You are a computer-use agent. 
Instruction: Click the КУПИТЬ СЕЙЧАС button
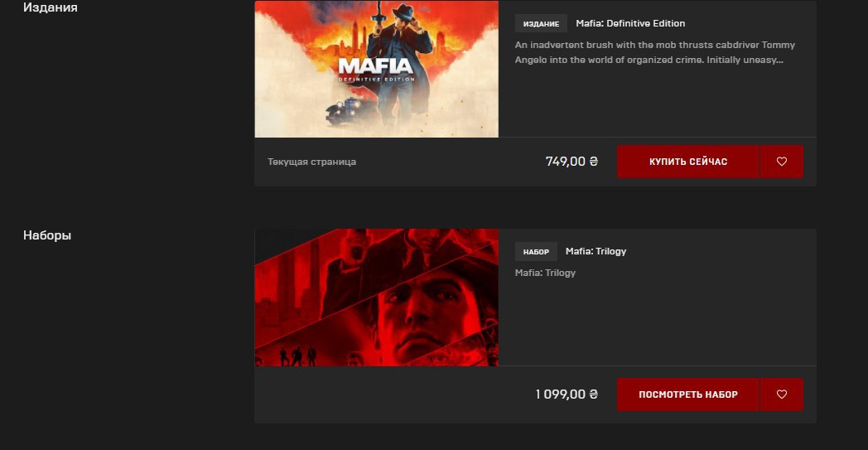(688, 162)
